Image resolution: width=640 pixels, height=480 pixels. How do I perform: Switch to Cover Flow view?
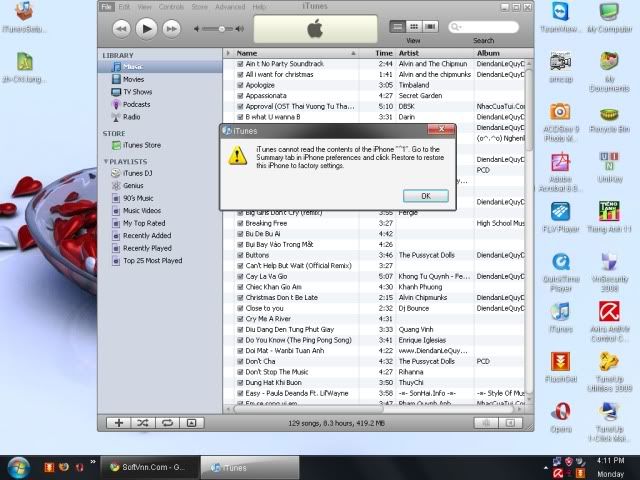point(430,27)
